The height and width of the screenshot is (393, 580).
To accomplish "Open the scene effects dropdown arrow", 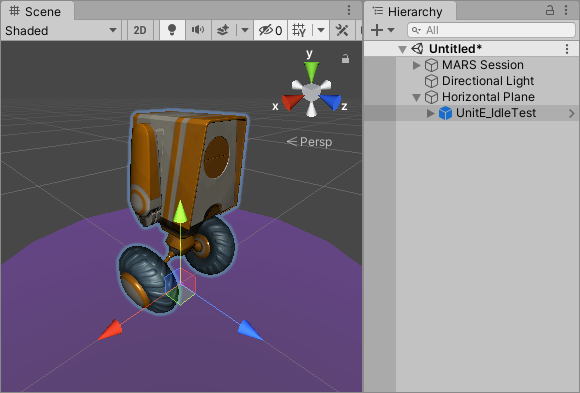I will pos(245,30).
